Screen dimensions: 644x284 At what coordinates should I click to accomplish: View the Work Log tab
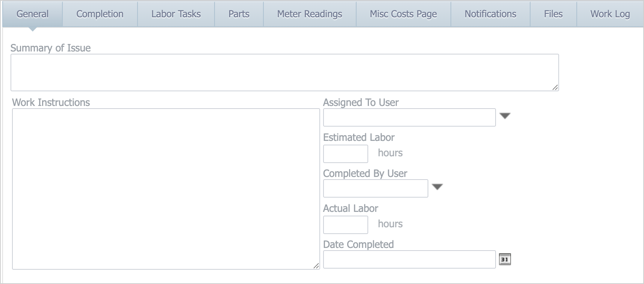coord(610,14)
